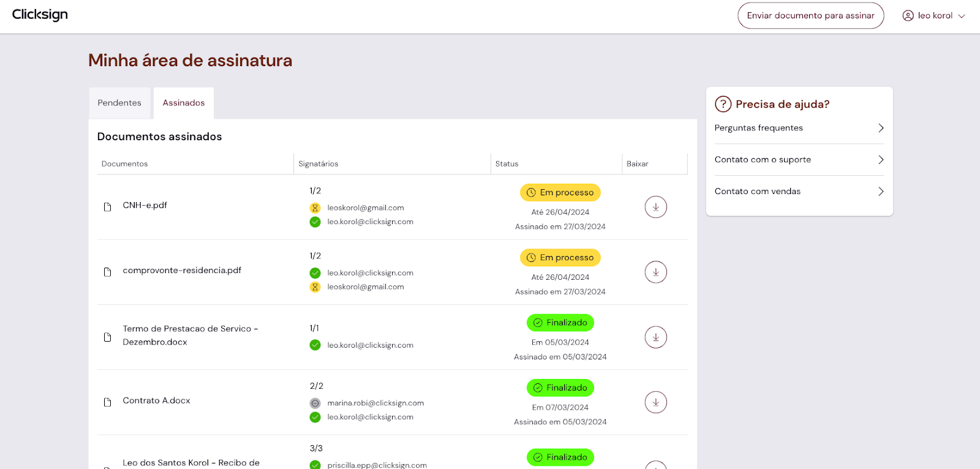Image resolution: width=980 pixels, height=469 pixels.
Task: Click Em processo badge for CNH-e.pdf
Action: [560, 193]
